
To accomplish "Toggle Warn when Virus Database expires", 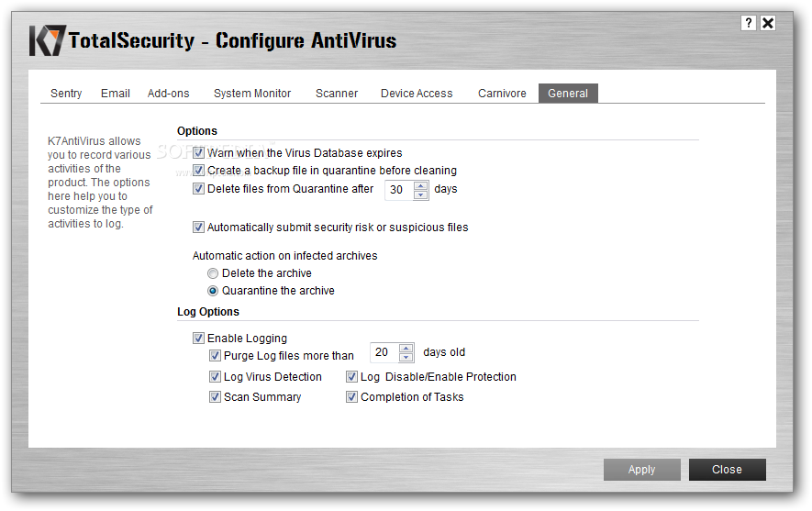I will pyautogui.click(x=198, y=153).
